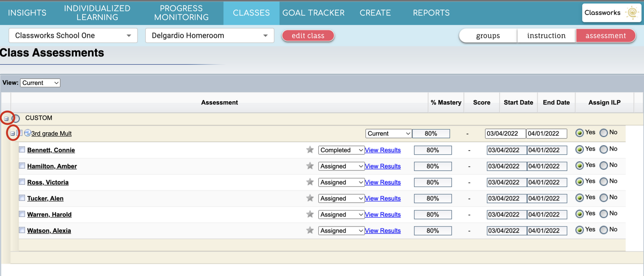Screen dimensions: 644x276
Task: Set Assign ILP to Yes for Warren, Harold
Action: pos(579,214)
